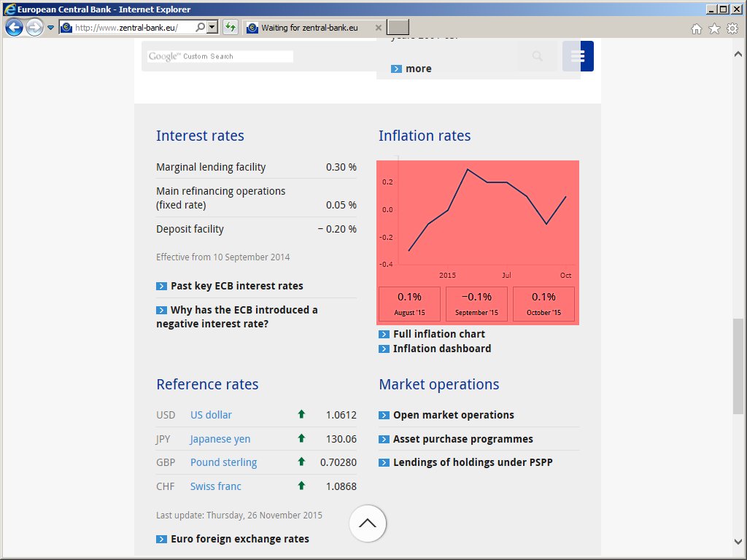Click the site search magnifier icon
The height and width of the screenshot is (560, 747).
click(x=538, y=56)
